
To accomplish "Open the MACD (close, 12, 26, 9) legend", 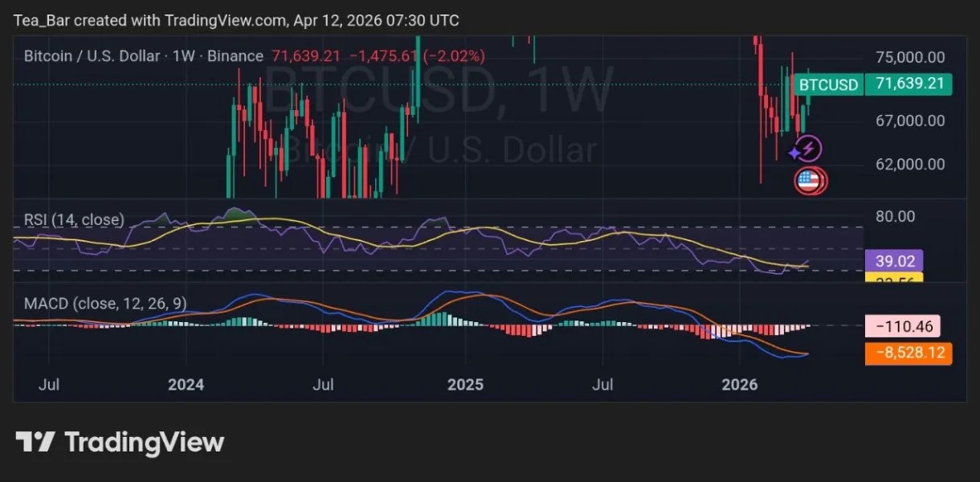I will 106,304.
